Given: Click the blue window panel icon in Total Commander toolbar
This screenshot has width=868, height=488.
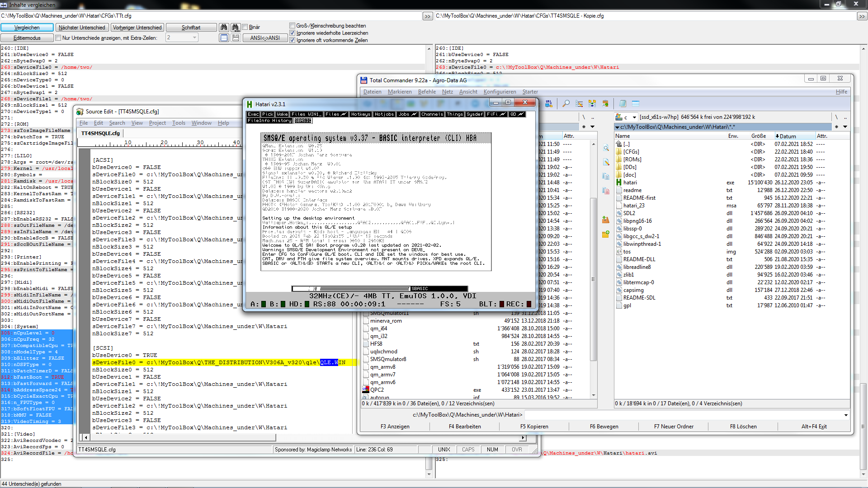Looking at the screenshot, I should tap(636, 103).
